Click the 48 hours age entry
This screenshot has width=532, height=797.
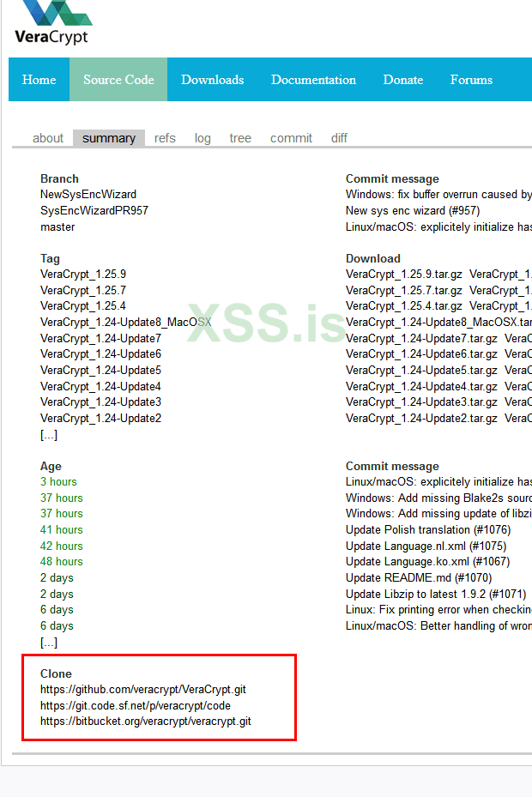pyautogui.click(x=62, y=562)
